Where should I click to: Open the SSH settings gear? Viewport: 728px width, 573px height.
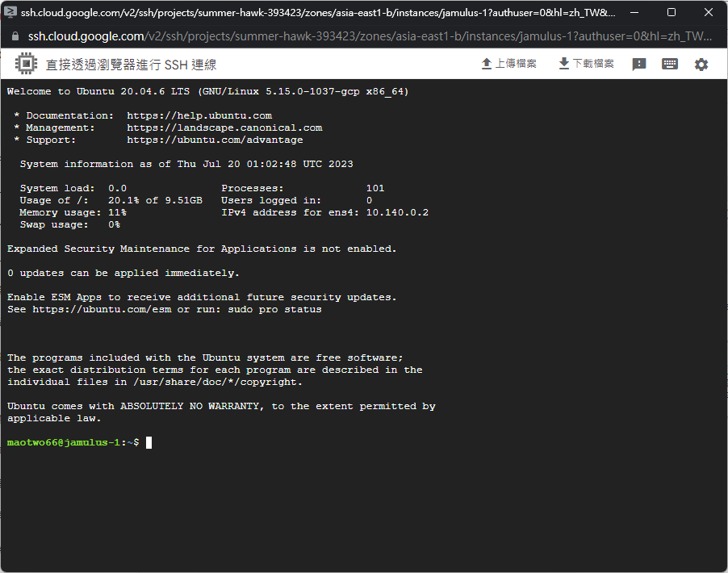701,65
